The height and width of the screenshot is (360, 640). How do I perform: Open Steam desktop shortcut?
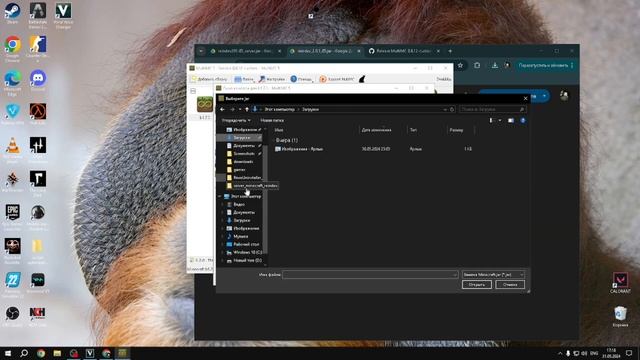(x=12, y=12)
